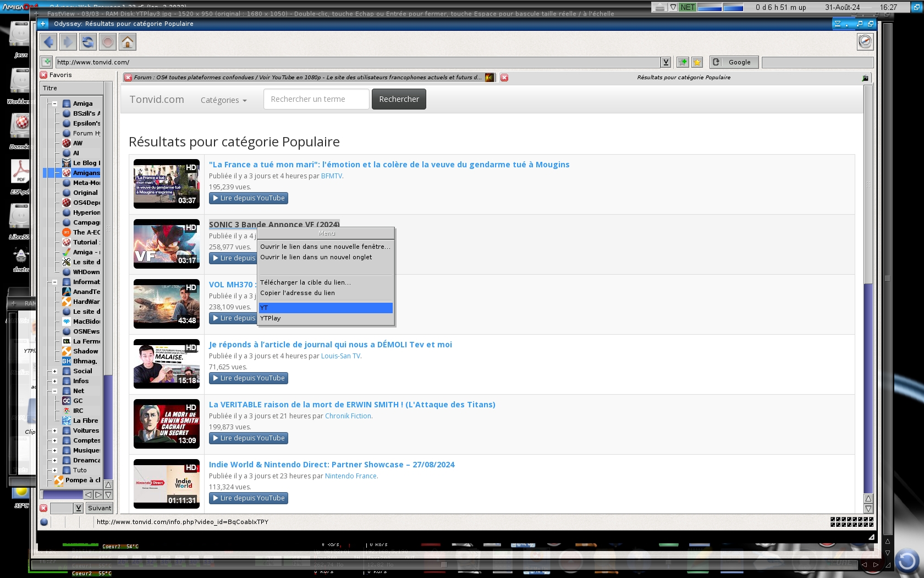
Task: Open the Nintendo France channel link
Action: (x=351, y=476)
